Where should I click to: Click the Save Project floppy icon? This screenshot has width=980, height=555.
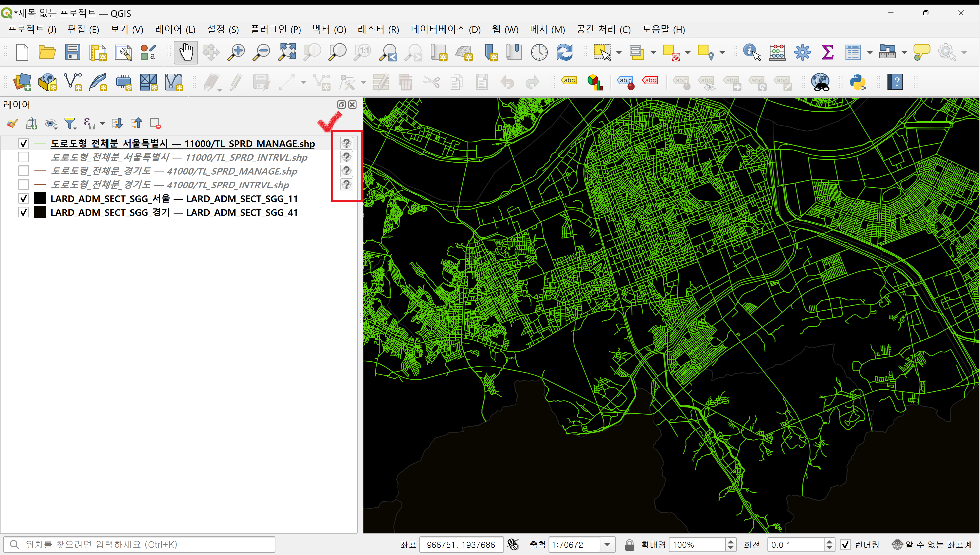point(72,52)
